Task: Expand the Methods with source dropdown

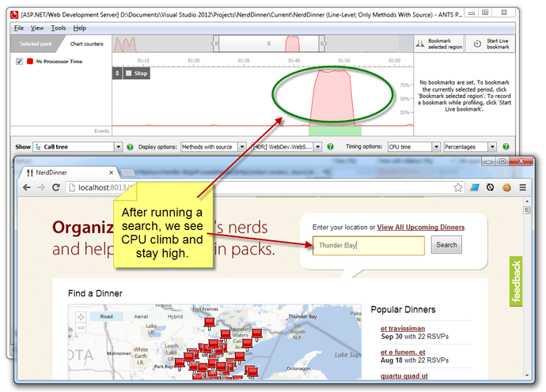Action: pos(212,147)
